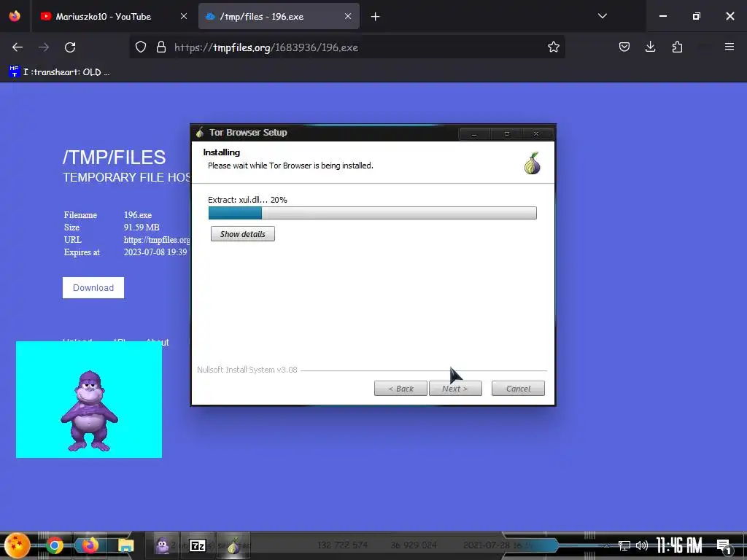Minimize the Tor Browser Setup window

[474, 134]
